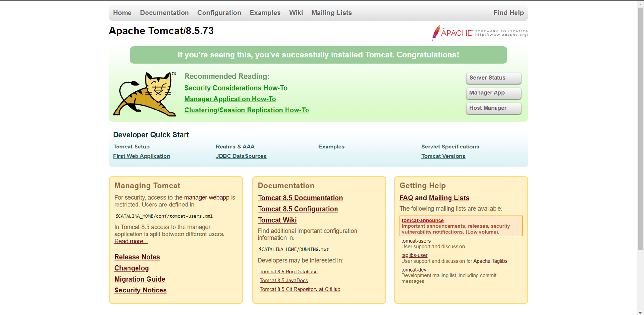Click the Managing Tomcat heading

click(x=147, y=186)
